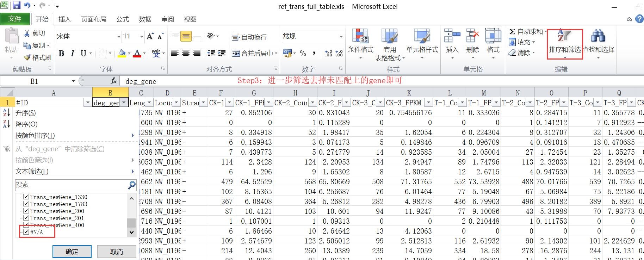Viewport: 644px width, 260px height.
Task: Switch to the View (视图) tab
Action: coord(190,19)
